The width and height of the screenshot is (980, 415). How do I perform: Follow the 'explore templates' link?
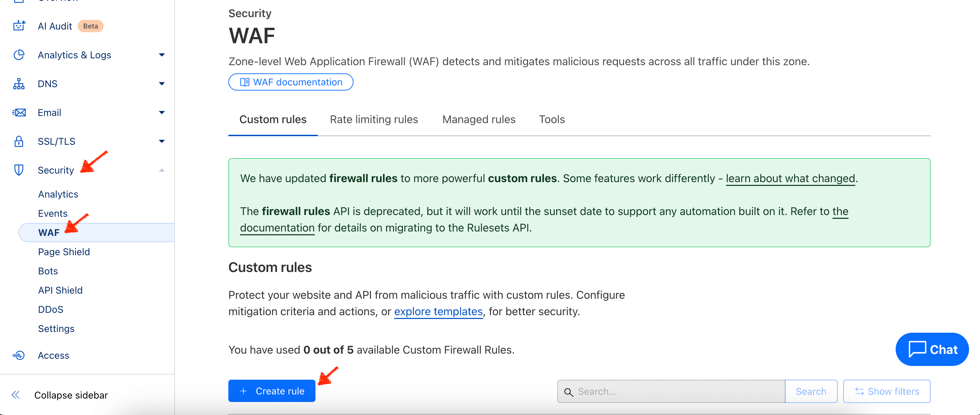438,311
